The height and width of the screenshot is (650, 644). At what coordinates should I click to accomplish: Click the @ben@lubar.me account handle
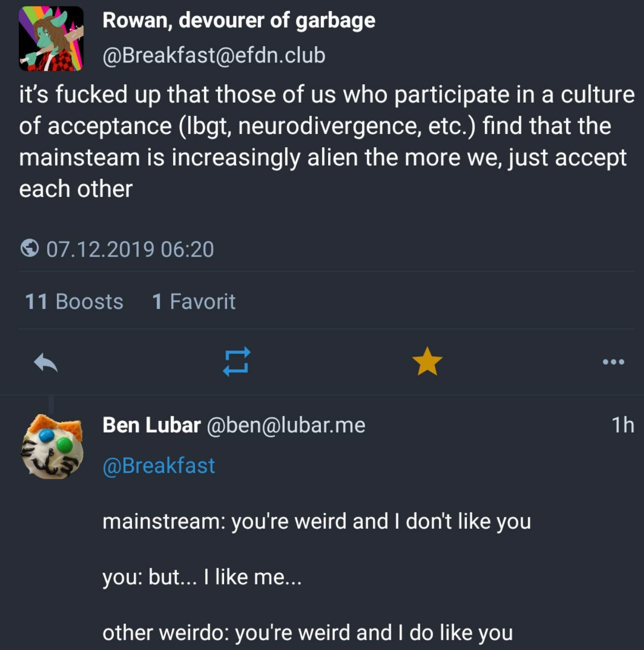pyautogui.click(x=285, y=425)
